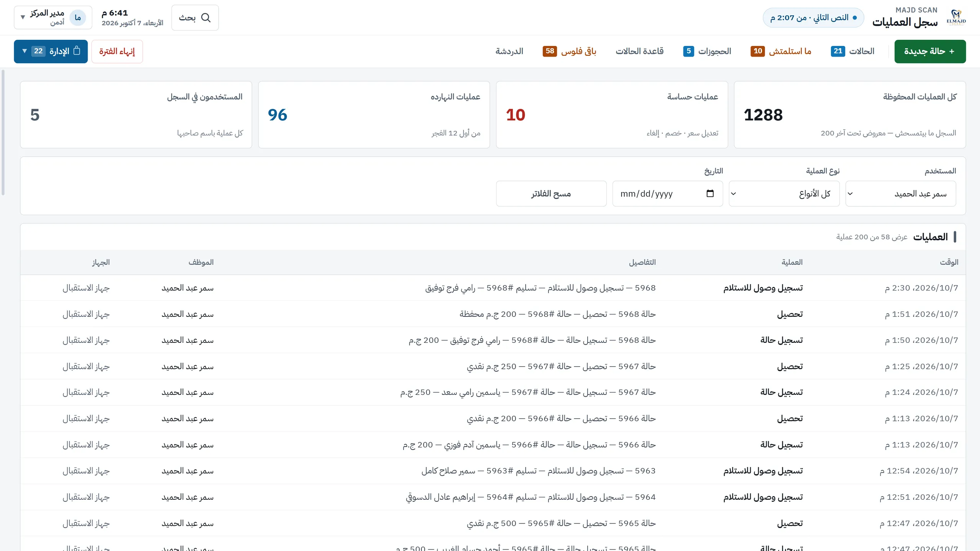Viewport: 980px width, 551px height.
Task: Click details حالة #5967 — 250 ج.م نقدي
Action: tap(561, 367)
